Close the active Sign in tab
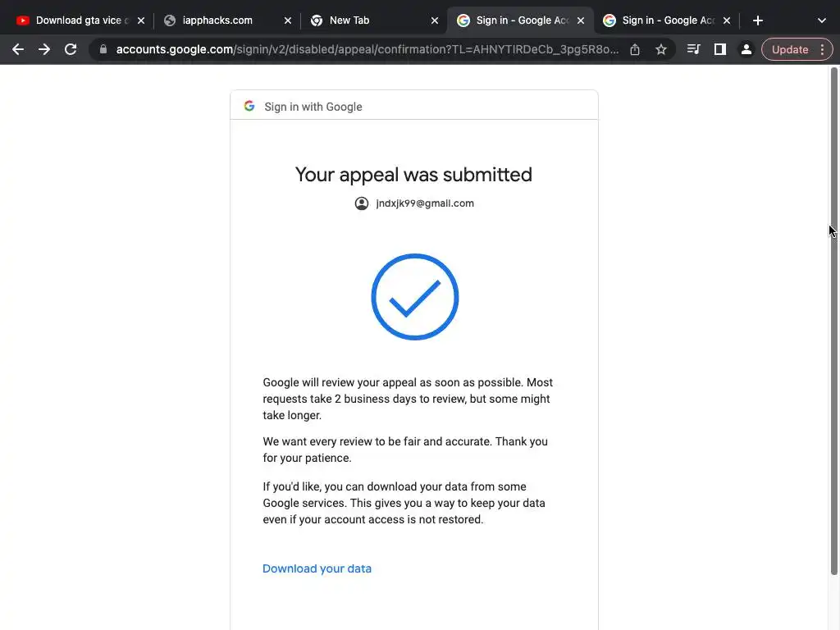840x630 pixels. pos(581,21)
